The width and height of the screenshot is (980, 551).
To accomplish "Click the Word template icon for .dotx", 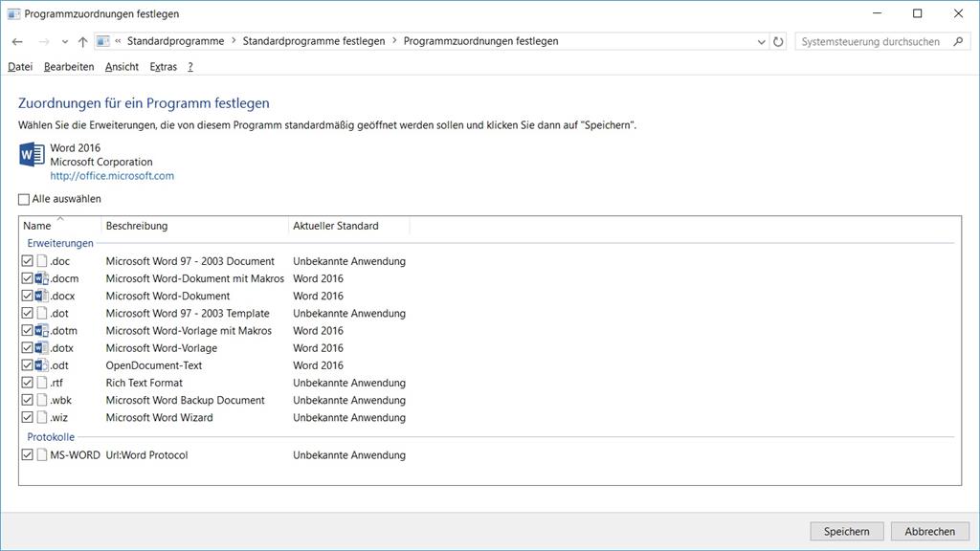I will [x=42, y=348].
